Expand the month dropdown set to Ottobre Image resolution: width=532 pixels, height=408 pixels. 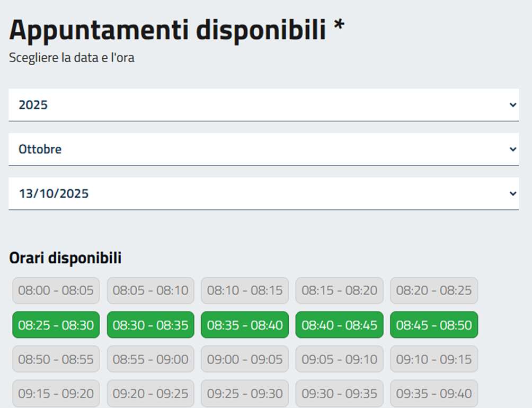coord(263,149)
